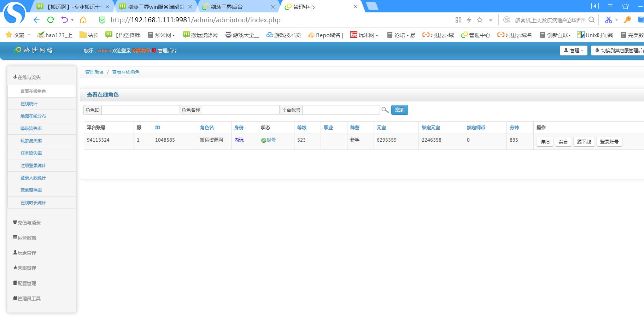Click the browser back arrow icon
The width and height of the screenshot is (644, 323).
(36, 20)
